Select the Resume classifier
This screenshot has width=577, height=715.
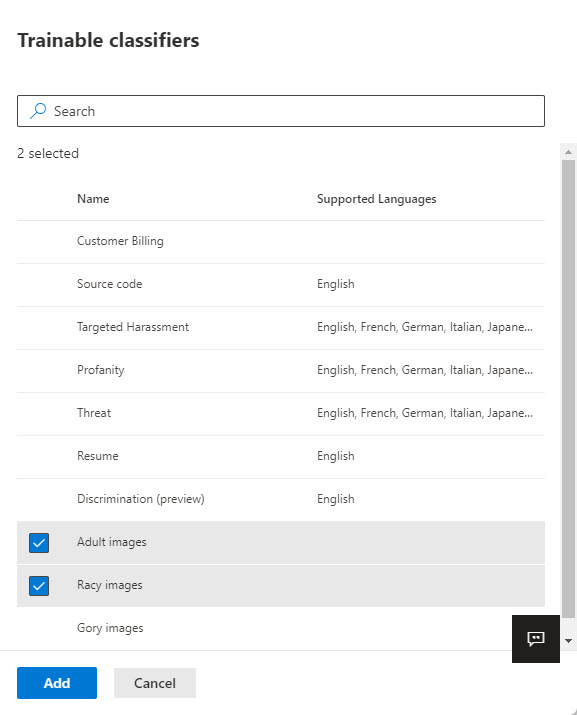(281, 456)
